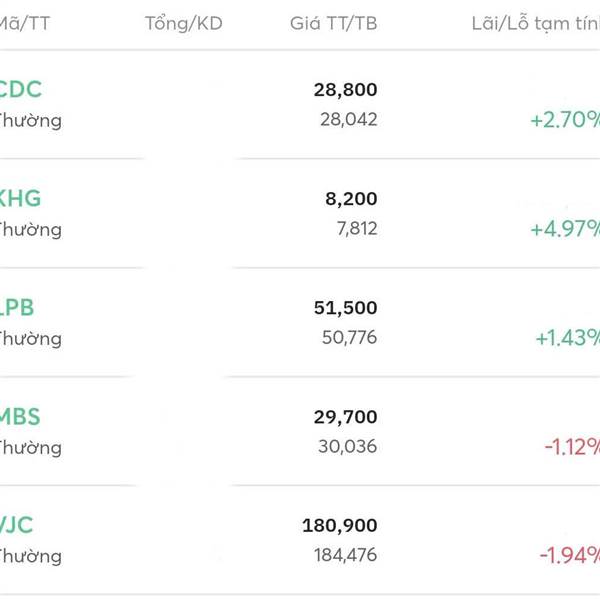Screen dimensions: 600x600
Task: Click the -1.12% loss for MBS
Action: coord(571,447)
